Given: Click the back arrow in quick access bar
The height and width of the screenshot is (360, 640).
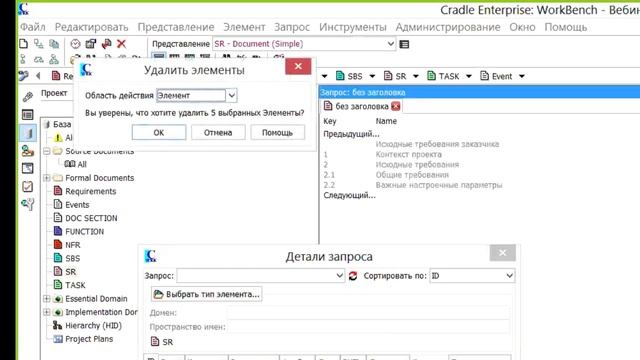Looking at the screenshot, I should coord(38,76).
